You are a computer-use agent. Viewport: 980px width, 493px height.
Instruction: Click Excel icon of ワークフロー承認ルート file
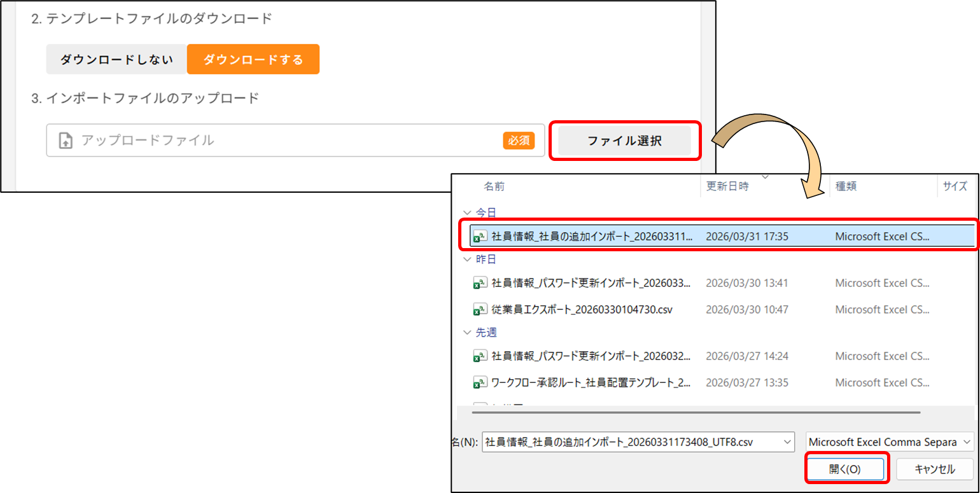pos(480,383)
